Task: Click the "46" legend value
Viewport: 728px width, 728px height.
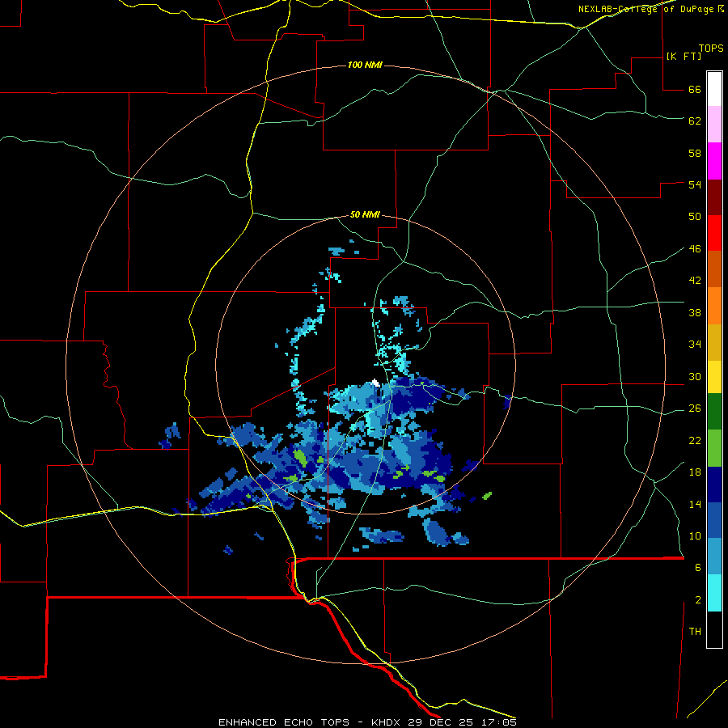Action: pyautogui.click(x=695, y=249)
